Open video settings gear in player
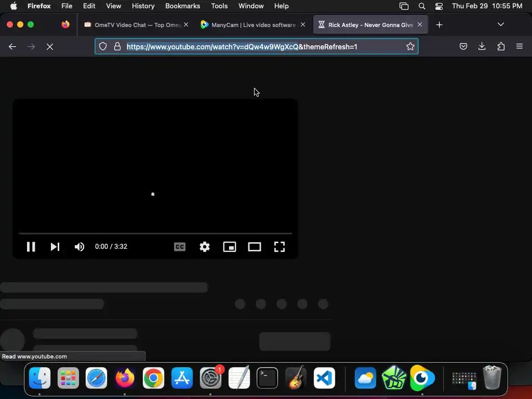The image size is (532, 399). [205, 247]
